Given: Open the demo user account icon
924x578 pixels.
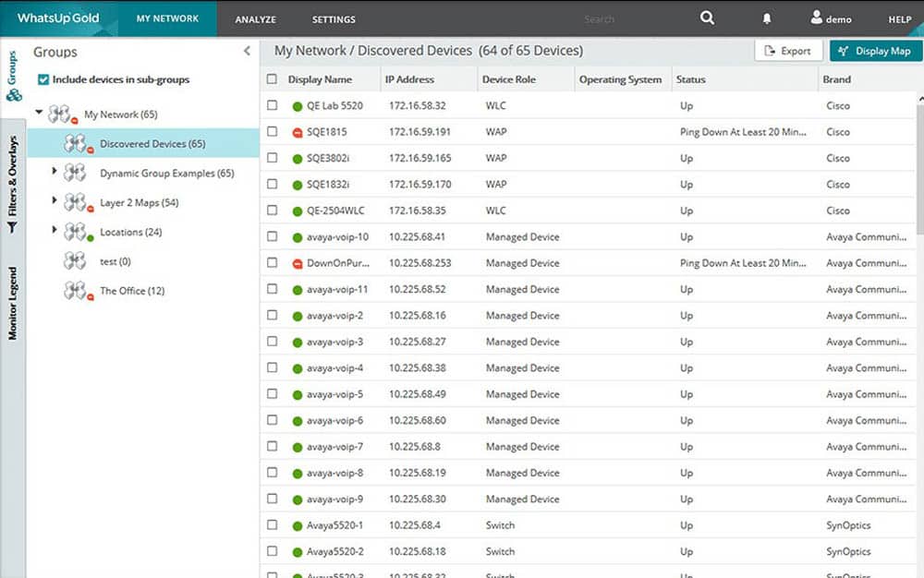Looking at the screenshot, I should pos(816,17).
